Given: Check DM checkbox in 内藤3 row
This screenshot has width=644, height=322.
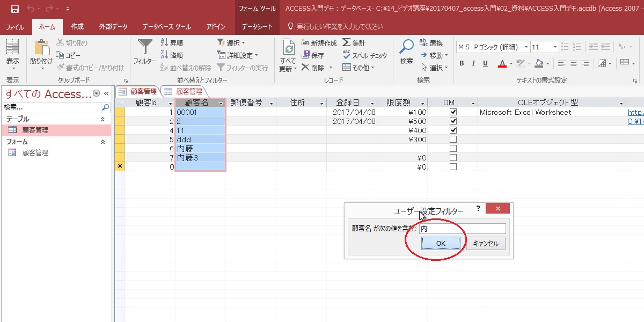Looking at the screenshot, I should pos(453,158).
